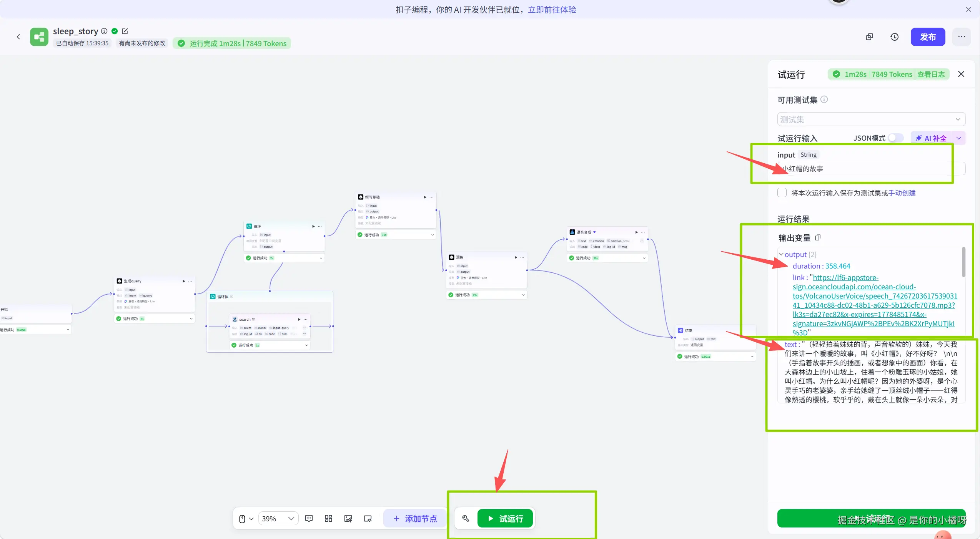Image resolution: width=980 pixels, height=539 pixels.
Task: Click the 发布 publish button
Action: [928, 37]
